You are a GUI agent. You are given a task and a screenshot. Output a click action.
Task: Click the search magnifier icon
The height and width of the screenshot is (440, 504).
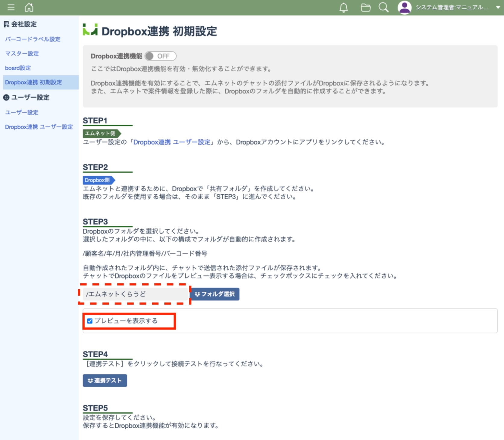pyautogui.click(x=383, y=8)
